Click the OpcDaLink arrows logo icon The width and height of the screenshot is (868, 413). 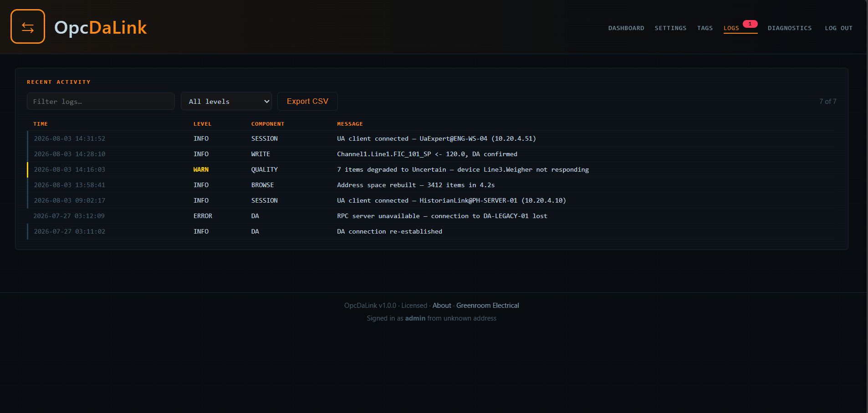28,26
